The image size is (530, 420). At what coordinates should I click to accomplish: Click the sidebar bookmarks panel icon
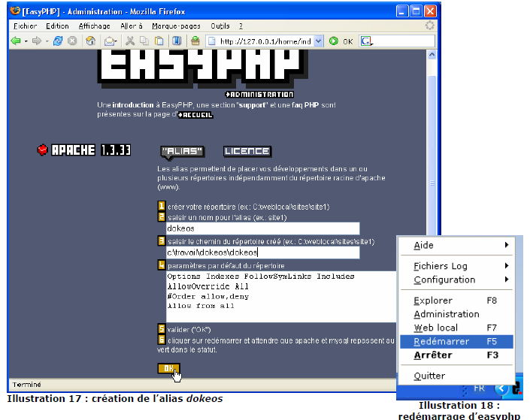click(x=177, y=41)
